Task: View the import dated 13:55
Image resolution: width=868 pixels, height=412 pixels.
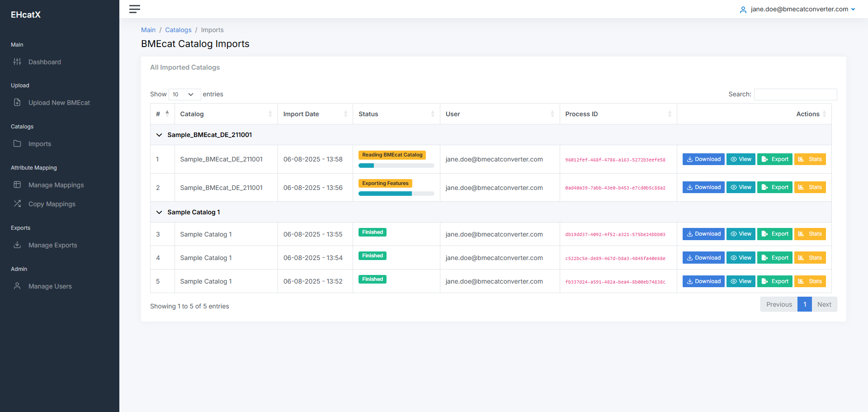Action: (741, 234)
